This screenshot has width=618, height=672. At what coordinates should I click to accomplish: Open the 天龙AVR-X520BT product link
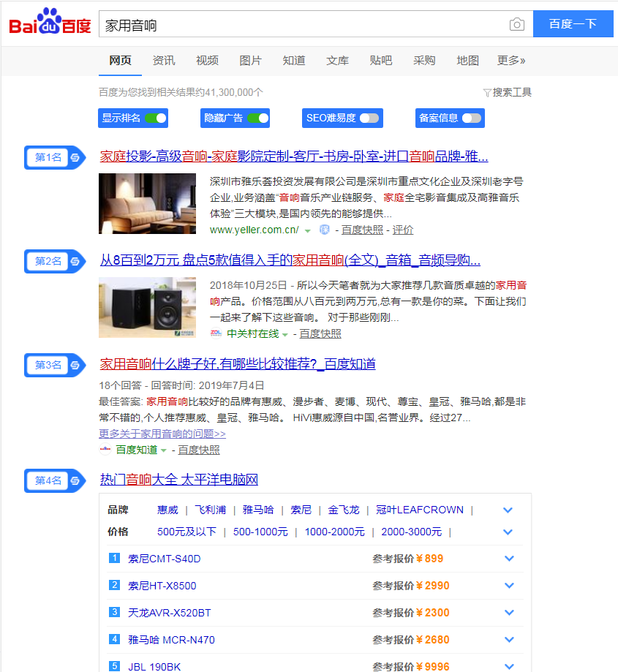[x=169, y=613]
